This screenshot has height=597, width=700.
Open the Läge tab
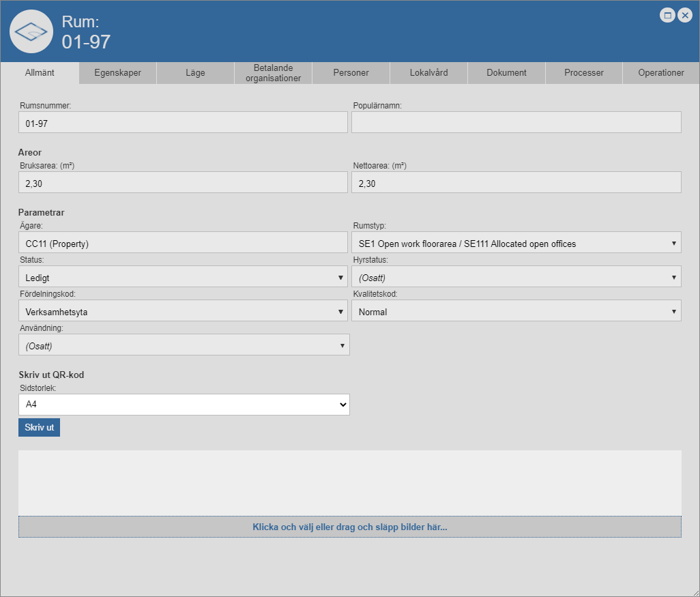click(x=195, y=73)
